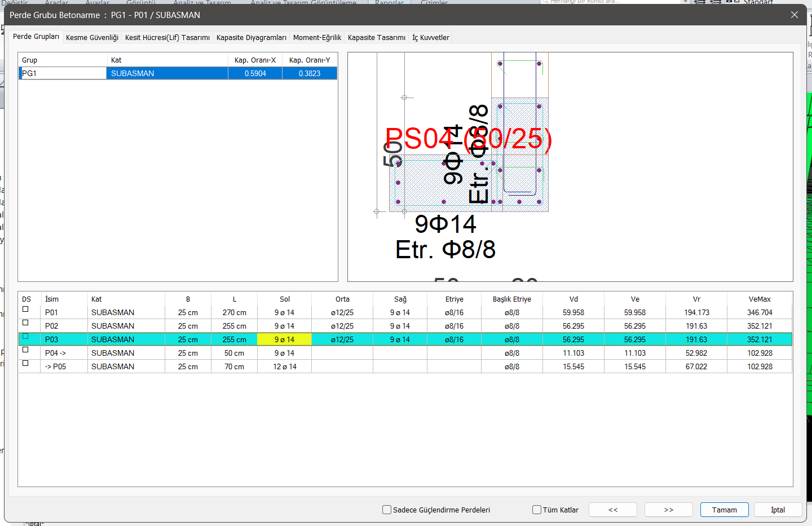Image resolution: width=812 pixels, height=526 pixels.
Task: Click the yellow Sol cell of P03
Action: click(x=284, y=339)
